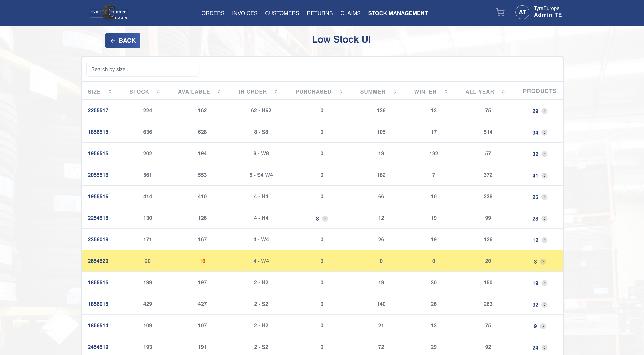Sort table by In Order column
Viewport: 644px width, 355px height.
click(x=276, y=92)
